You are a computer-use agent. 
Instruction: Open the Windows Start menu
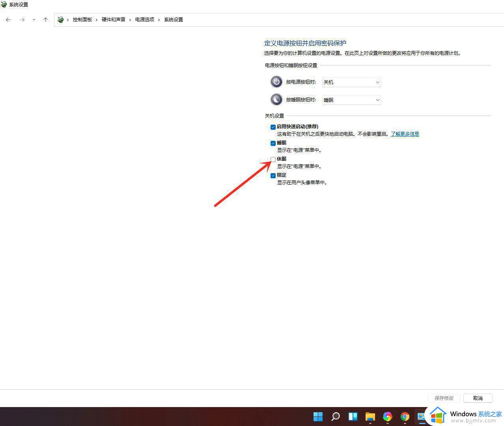tap(318, 417)
